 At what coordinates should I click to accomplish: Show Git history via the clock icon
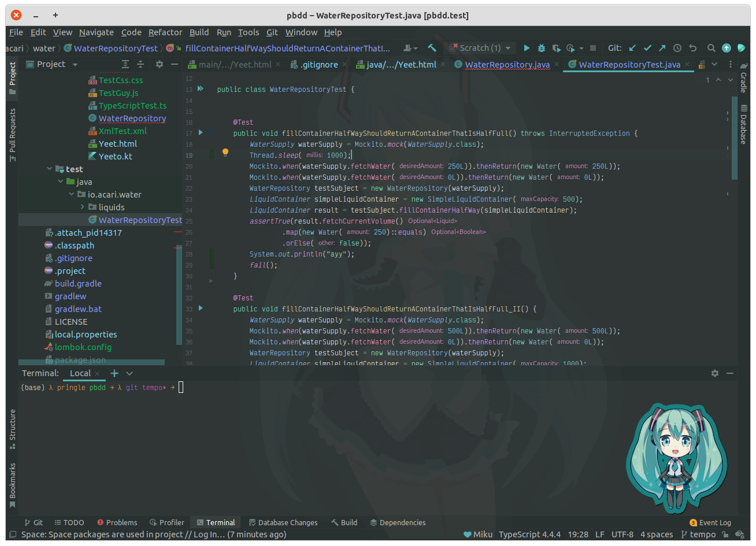pyautogui.click(x=677, y=48)
